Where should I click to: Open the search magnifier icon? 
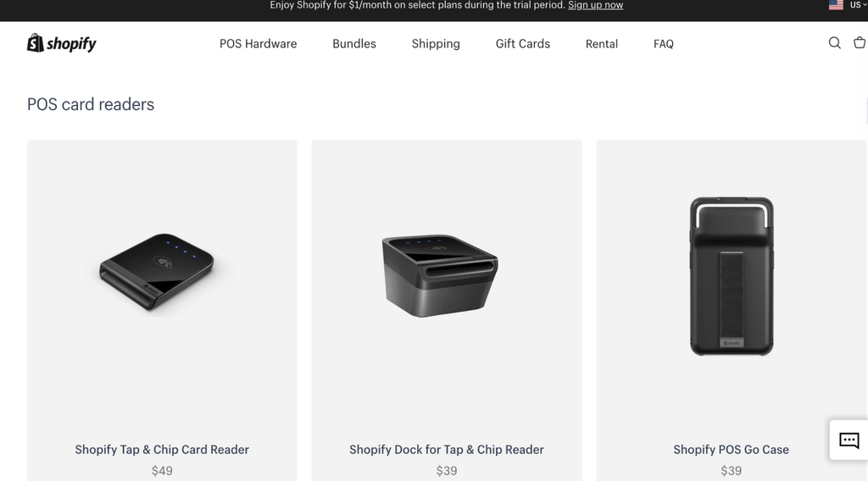tap(834, 43)
